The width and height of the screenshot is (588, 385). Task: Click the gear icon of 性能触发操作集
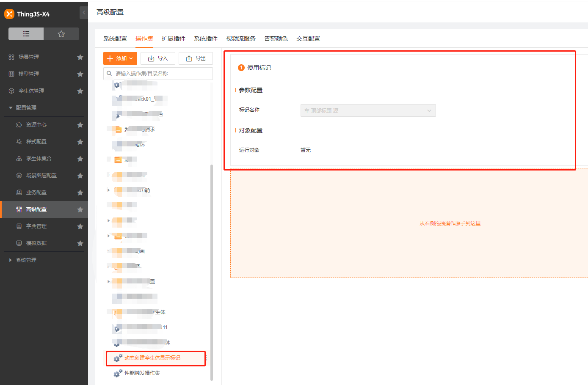click(118, 373)
